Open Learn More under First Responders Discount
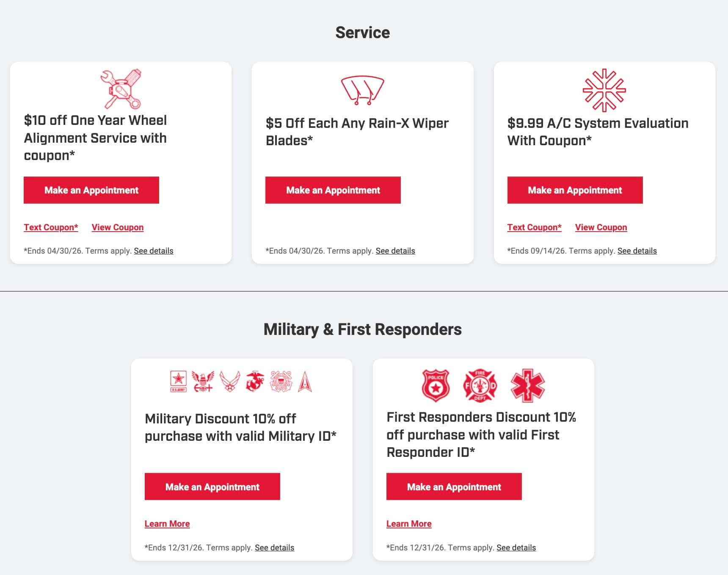This screenshot has height=575, width=728. pos(409,524)
